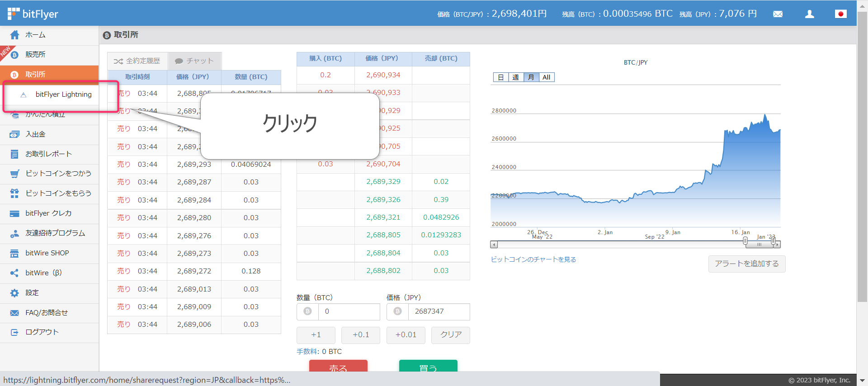The image size is (868, 386).
Task: Click the 価格 (JPY) input field
Action: (x=439, y=311)
